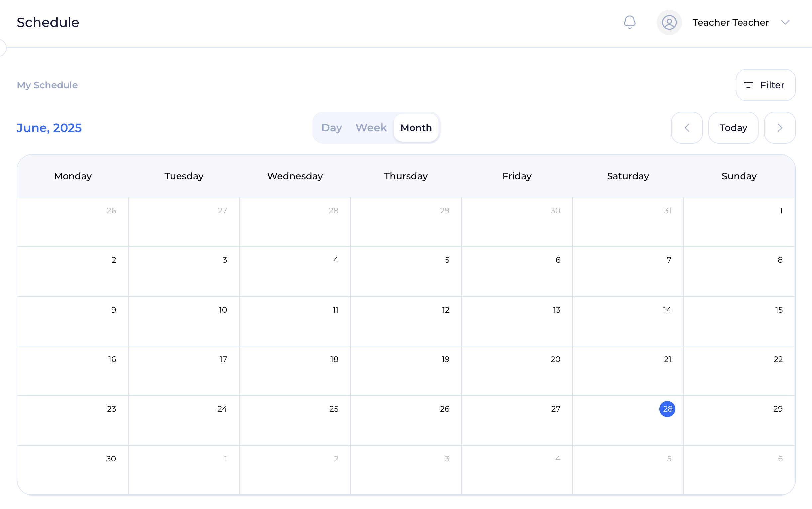Select greyed-out May 26 cell
Image resolution: width=812 pixels, height=509 pixels.
73,222
